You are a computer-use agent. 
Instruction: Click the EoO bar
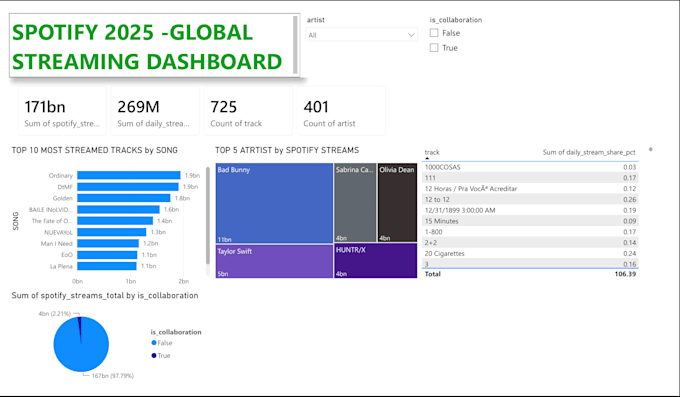(x=107, y=255)
